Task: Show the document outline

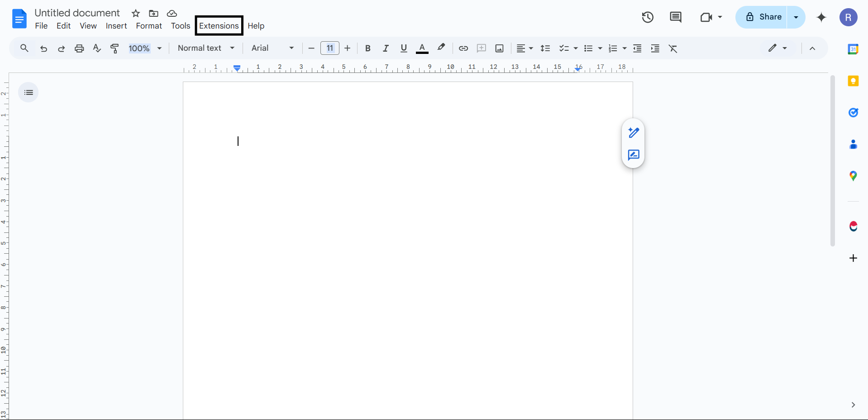Action: point(29,92)
